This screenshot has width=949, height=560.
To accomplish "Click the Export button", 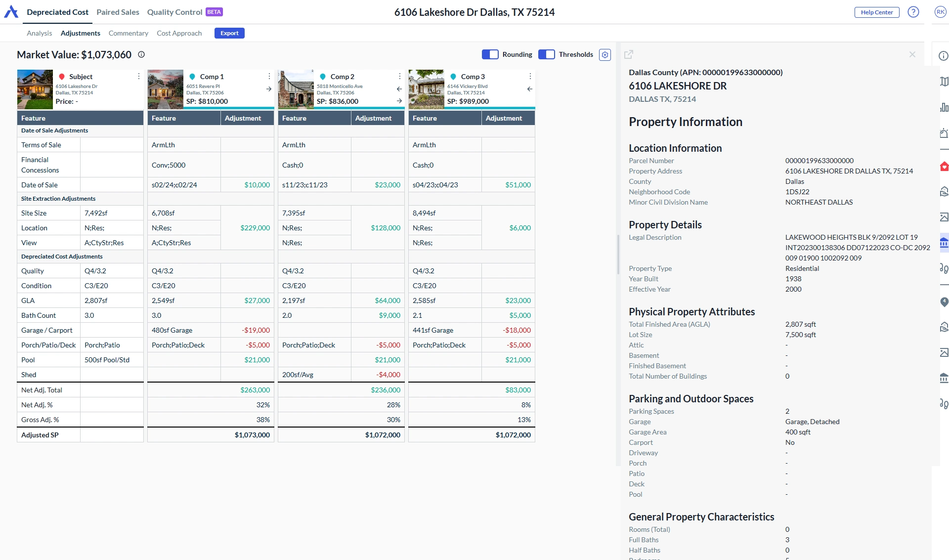I will (x=229, y=33).
